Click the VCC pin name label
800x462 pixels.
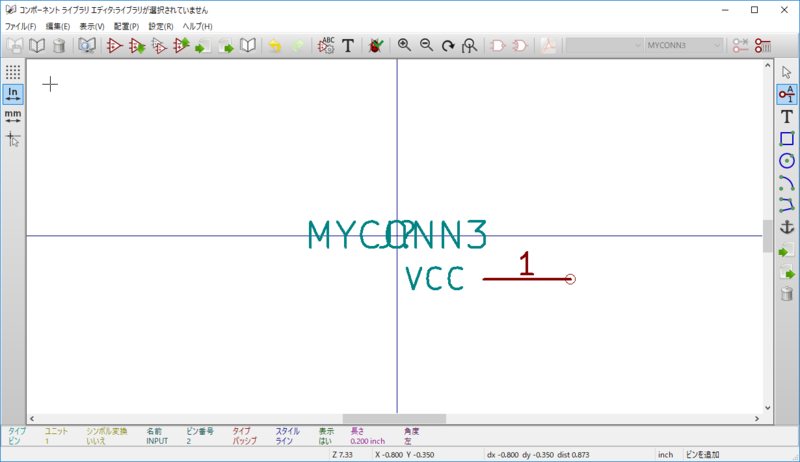click(435, 278)
